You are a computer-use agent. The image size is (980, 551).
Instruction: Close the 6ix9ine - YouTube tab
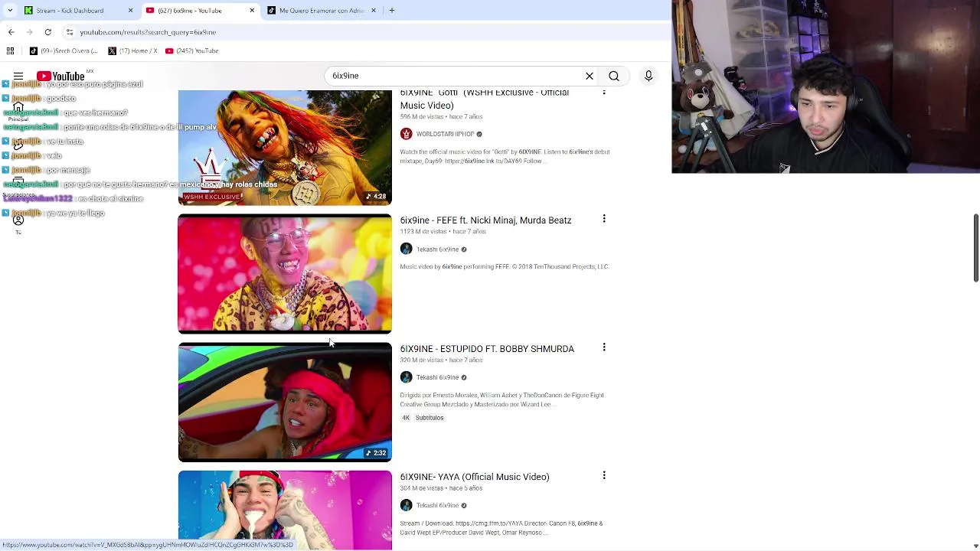tap(252, 11)
